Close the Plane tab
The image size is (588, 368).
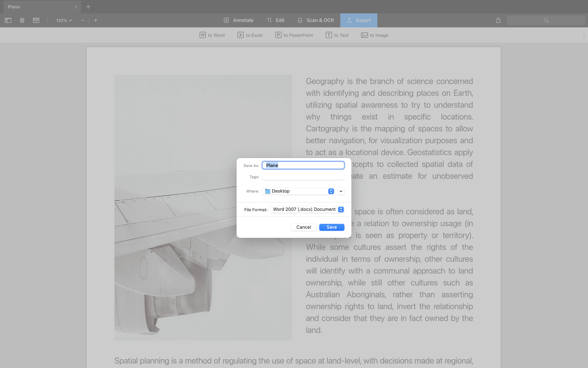76,7
